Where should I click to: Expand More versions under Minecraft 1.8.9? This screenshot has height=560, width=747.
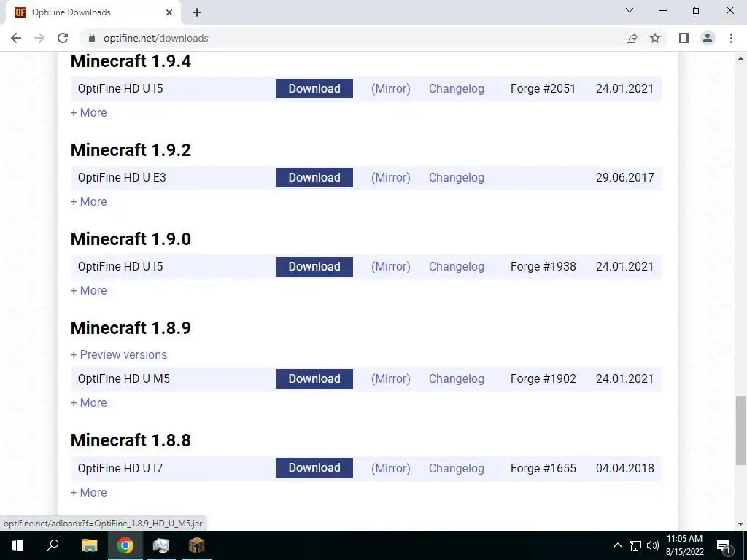pos(88,402)
